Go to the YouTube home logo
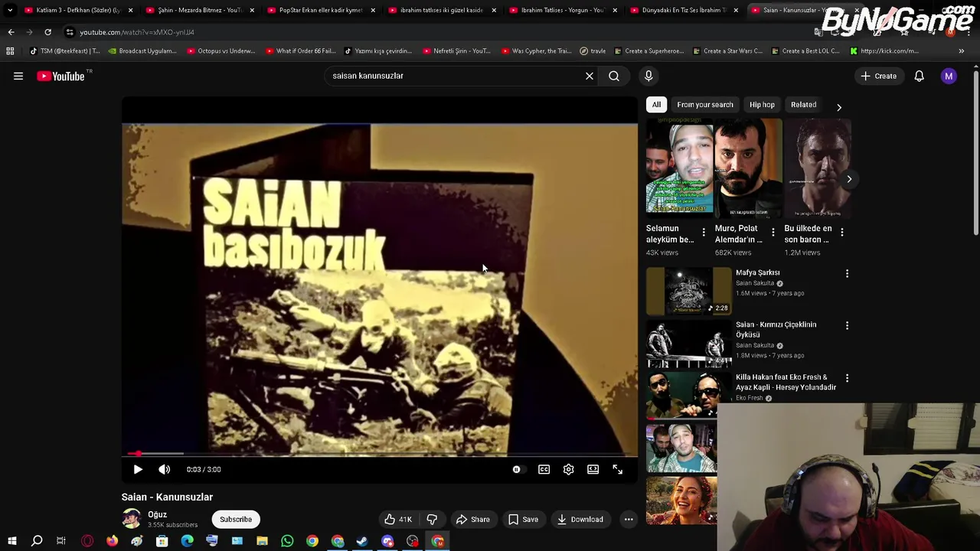Viewport: 980px width, 551px height. coord(60,76)
